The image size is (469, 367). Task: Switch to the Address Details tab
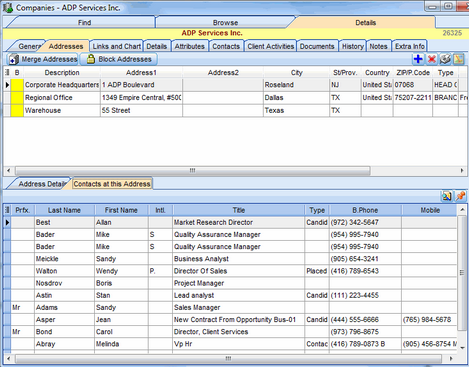(41, 184)
